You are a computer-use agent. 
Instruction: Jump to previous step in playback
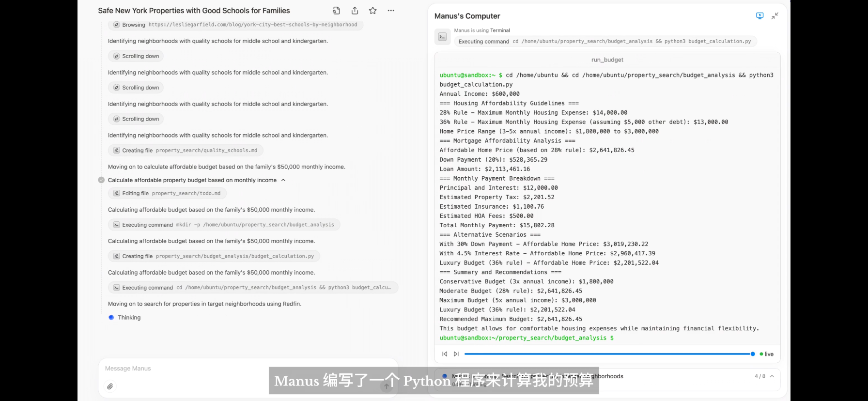[x=445, y=354]
